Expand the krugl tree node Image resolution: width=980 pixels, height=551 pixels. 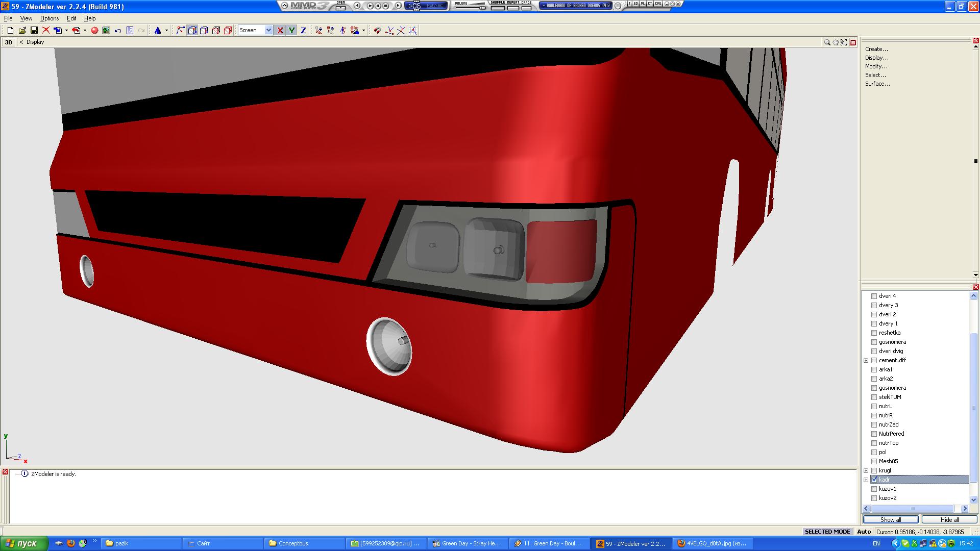pos(866,470)
